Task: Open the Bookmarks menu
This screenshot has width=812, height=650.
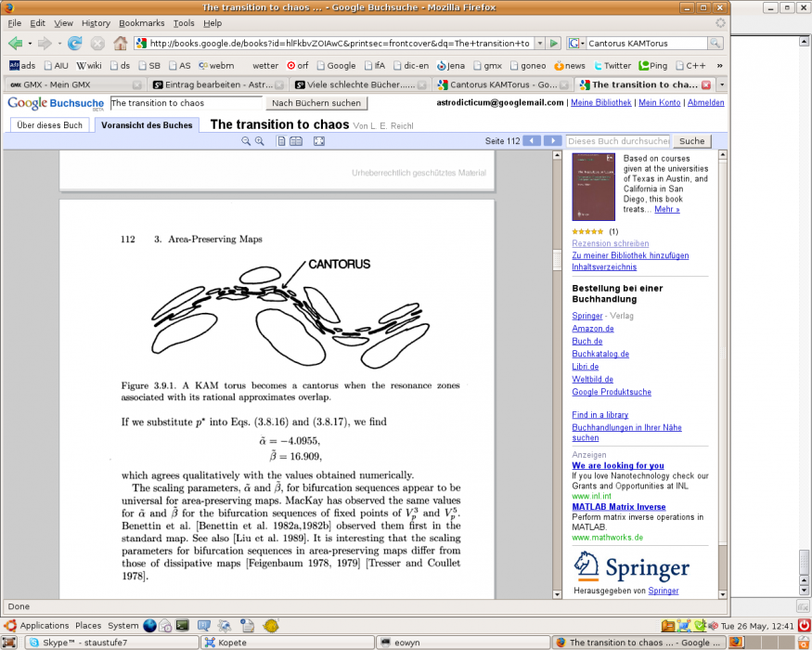Action: tap(140, 23)
